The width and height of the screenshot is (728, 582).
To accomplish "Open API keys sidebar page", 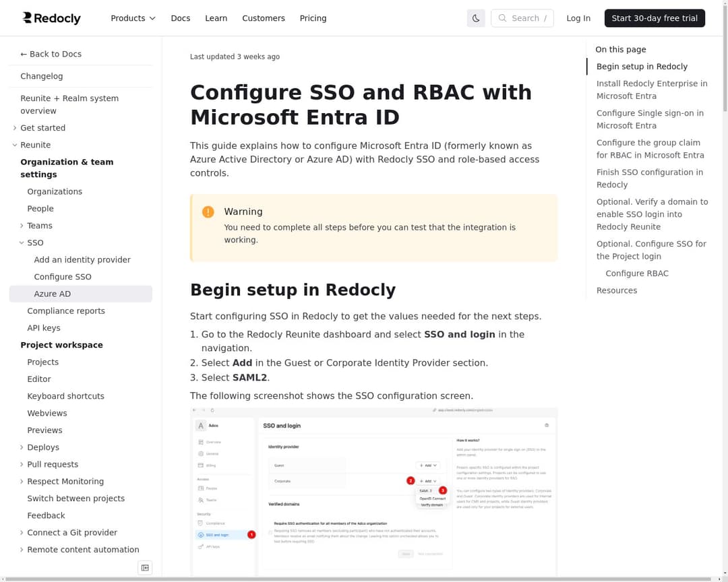I will tap(44, 327).
